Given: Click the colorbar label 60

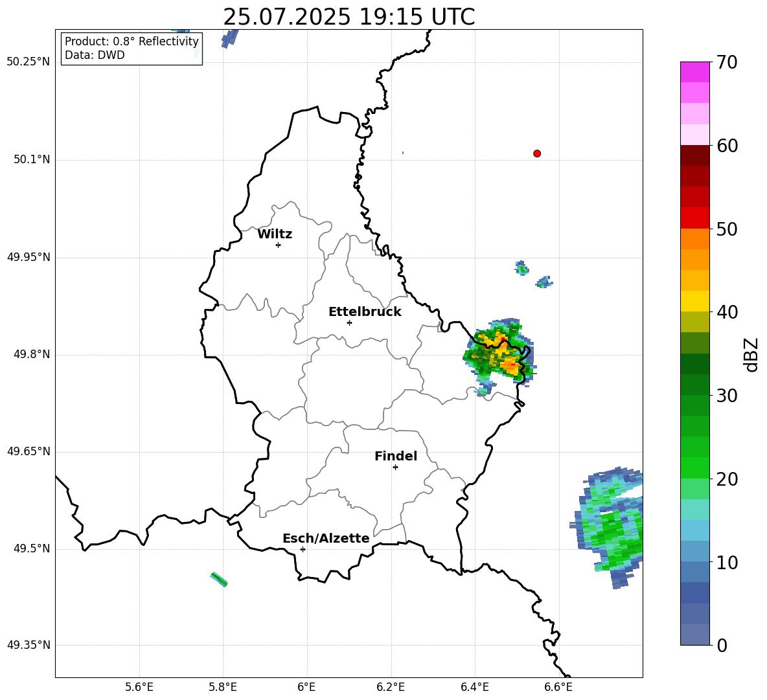Looking at the screenshot, I should point(727,146).
